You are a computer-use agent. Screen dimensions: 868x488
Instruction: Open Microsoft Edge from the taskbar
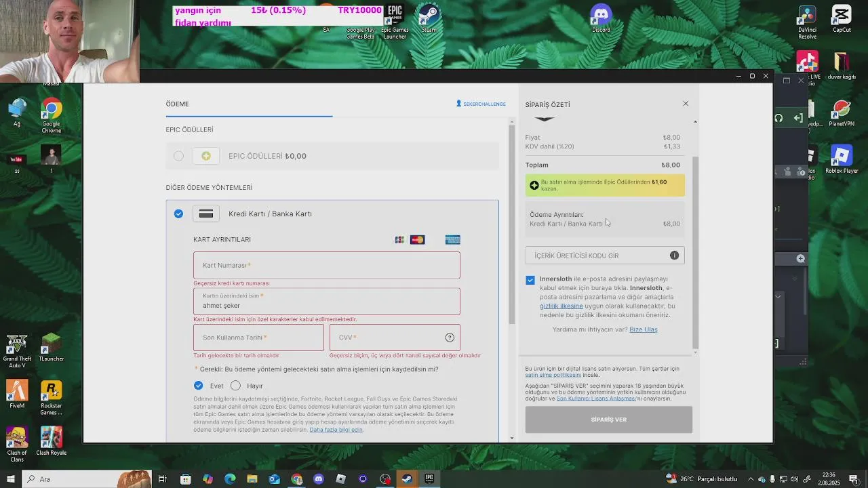(230, 479)
